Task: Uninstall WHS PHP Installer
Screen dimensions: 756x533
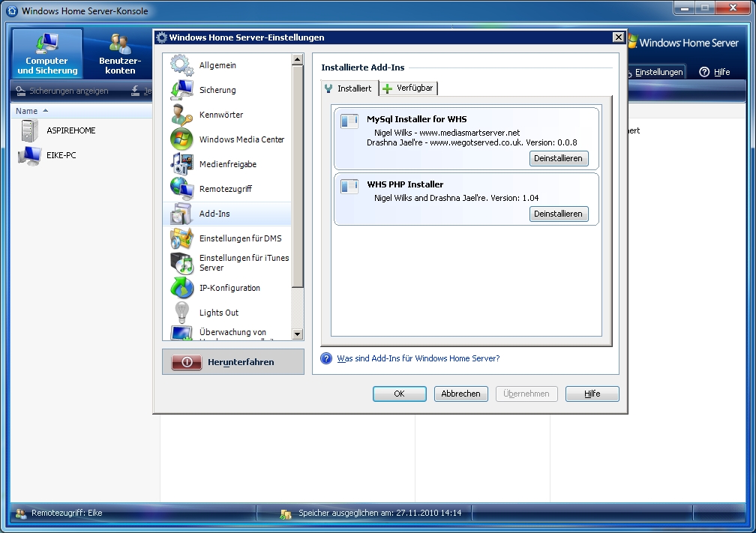Action: 559,214
